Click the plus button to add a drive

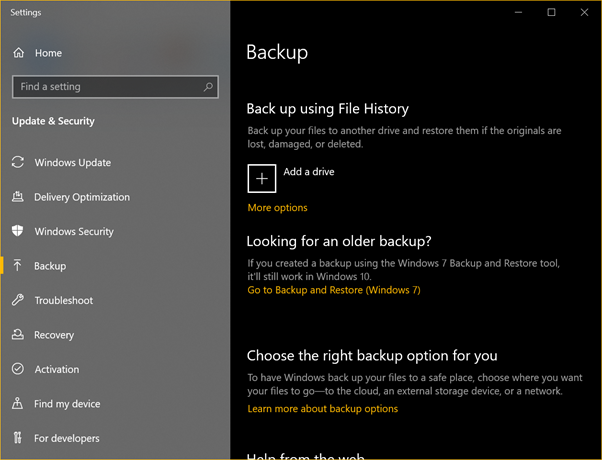tap(262, 179)
